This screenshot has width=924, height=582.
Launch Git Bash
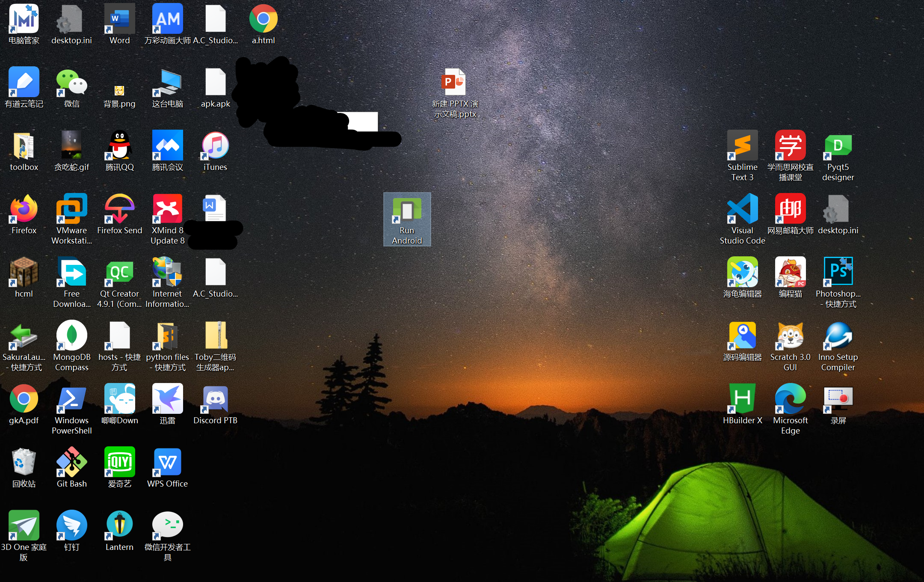[72, 468]
